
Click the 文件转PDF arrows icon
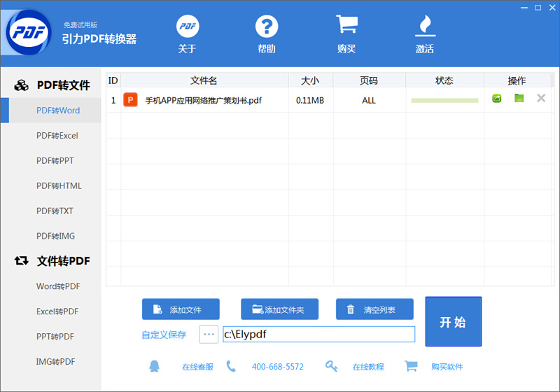22,261
